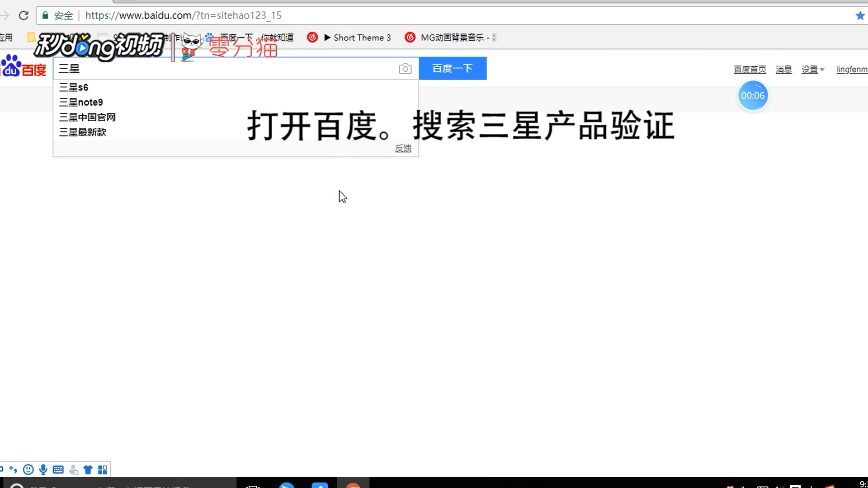Click the blue 00:06 timer circle
Viewport: 868px width, 488px height.
pyautogui.click(x=753, y=96)
